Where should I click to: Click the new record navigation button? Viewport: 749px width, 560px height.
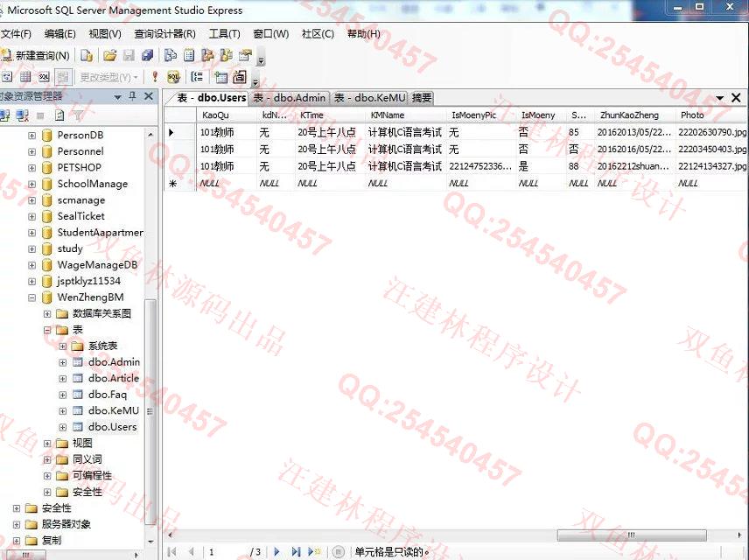[x=314, y=552]
